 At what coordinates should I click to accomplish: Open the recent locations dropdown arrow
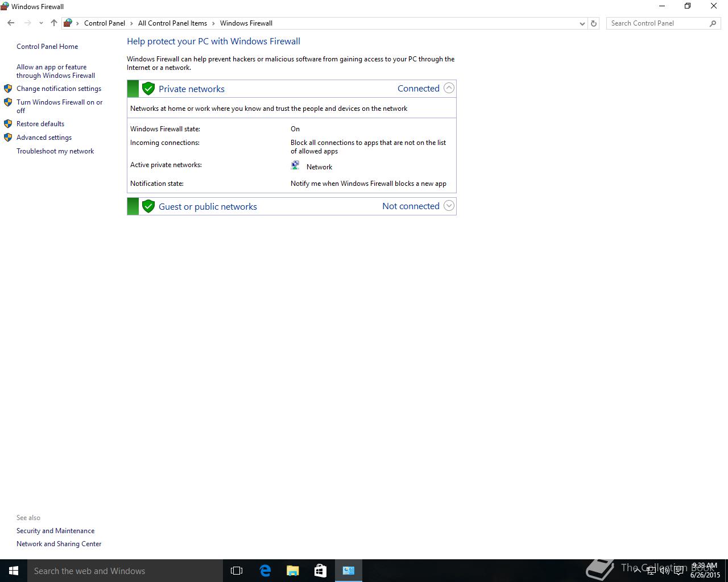coord(41,23)
